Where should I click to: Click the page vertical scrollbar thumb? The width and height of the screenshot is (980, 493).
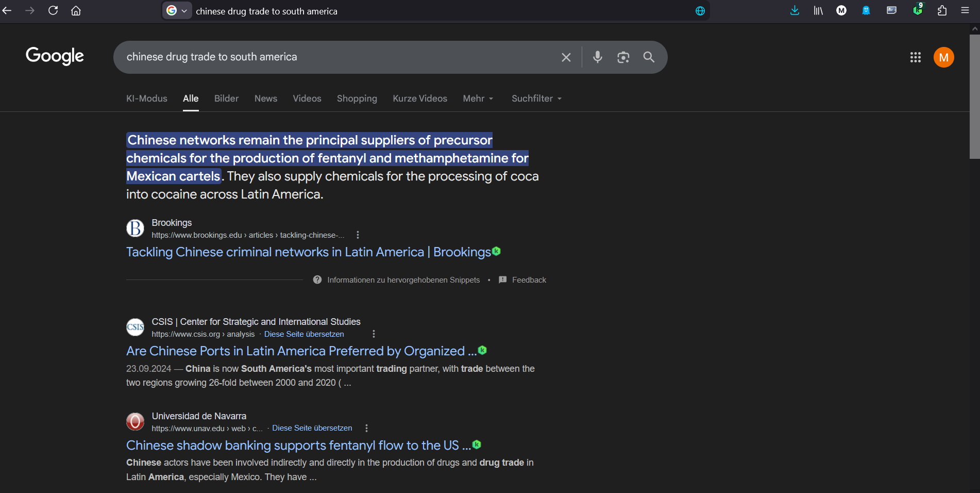(974, 97)
